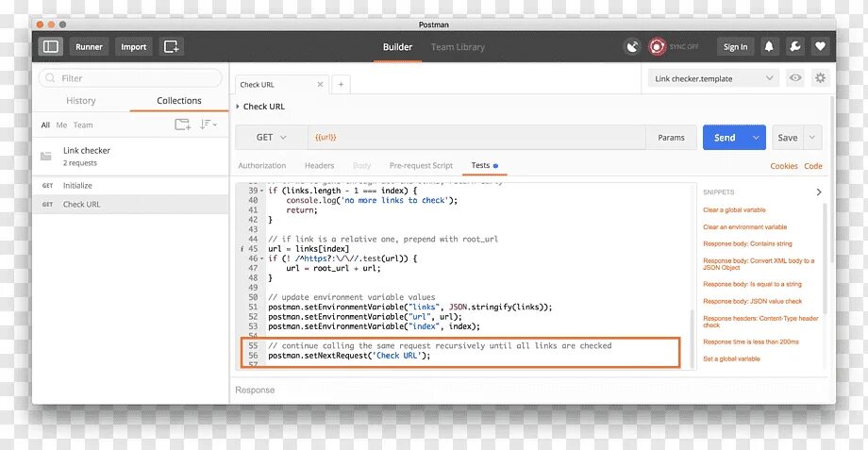Insert snippet Response time is less than 200ms
Screen dimensions: 868x450
(751, 342)
